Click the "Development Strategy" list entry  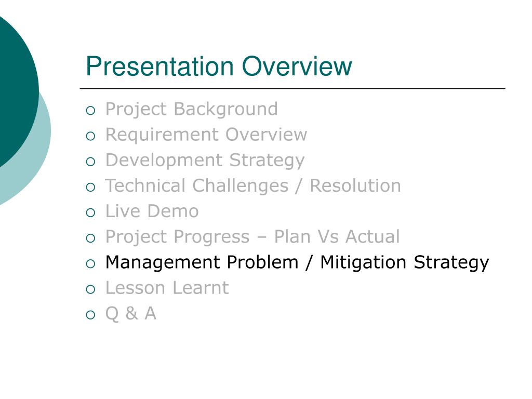click(205, 160)
